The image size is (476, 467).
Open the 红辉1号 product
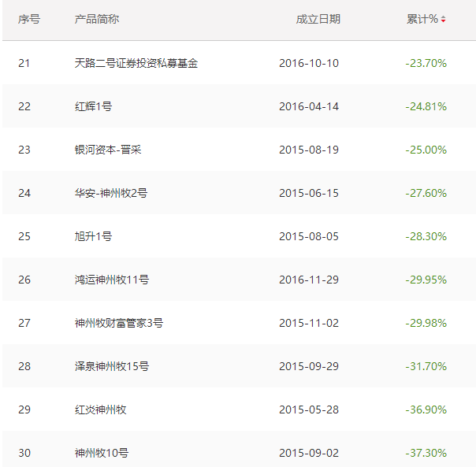(93, 106)
